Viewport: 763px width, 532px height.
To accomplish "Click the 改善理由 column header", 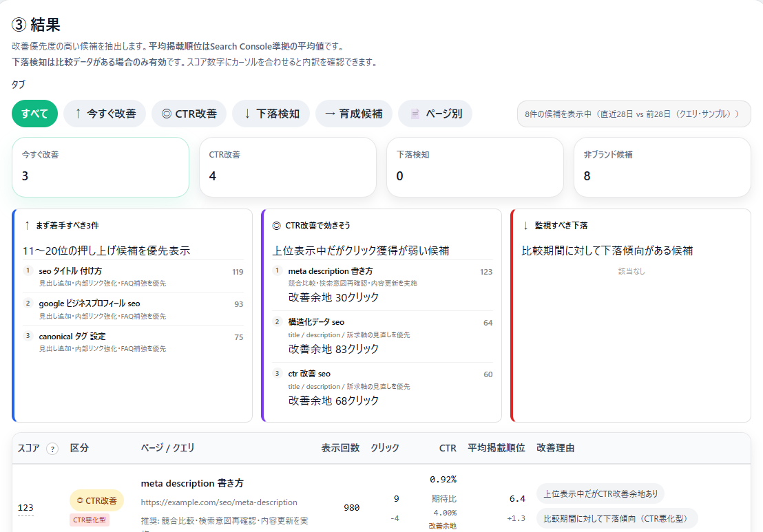I will 555,448.
